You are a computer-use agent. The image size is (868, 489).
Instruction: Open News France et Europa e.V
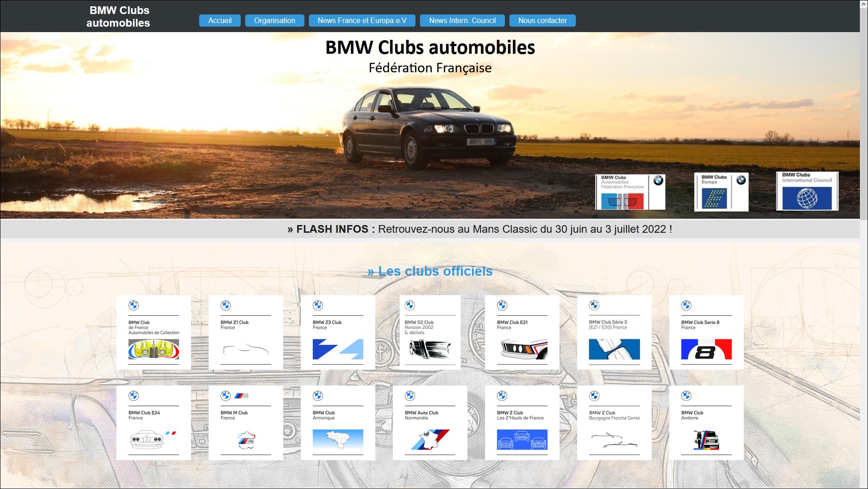[x=362, y=21]
